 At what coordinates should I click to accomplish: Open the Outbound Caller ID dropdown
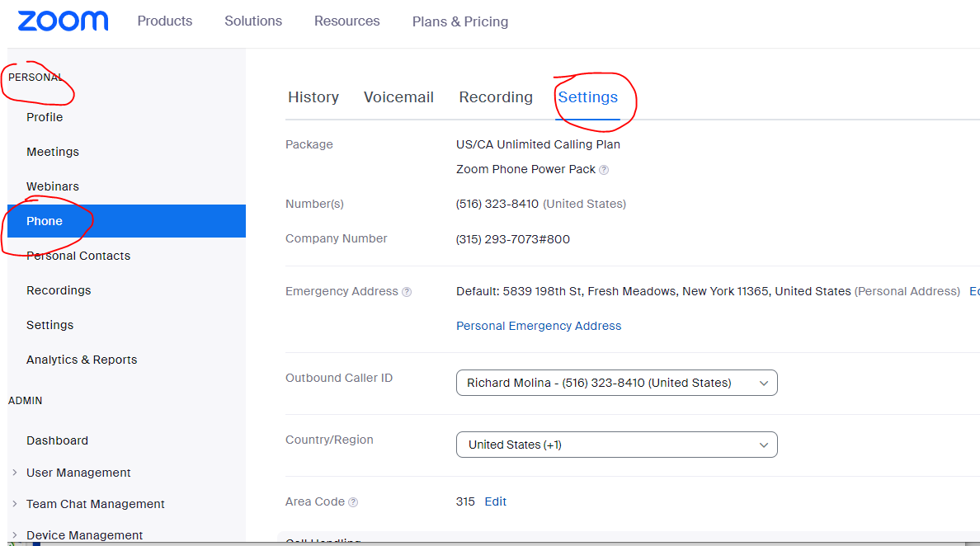[x=617, y=383]
